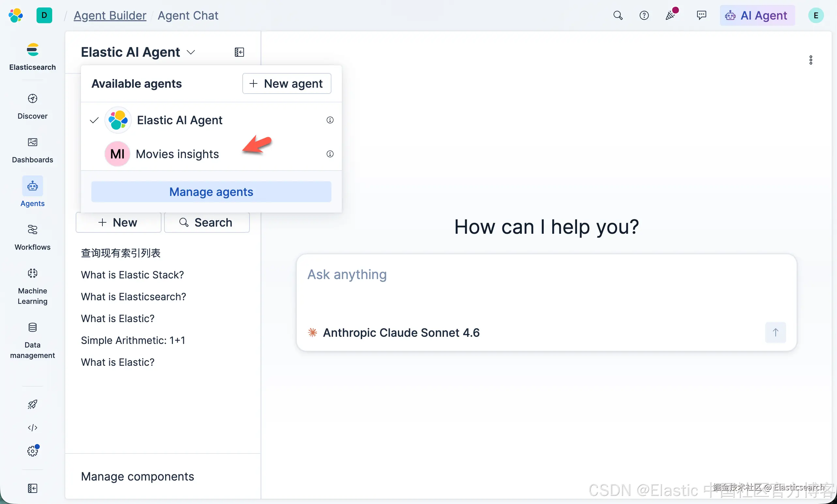Show info for Elastic AI Agent
The height and width of the screenshot is (504, 837).
[x=330, y=120]
